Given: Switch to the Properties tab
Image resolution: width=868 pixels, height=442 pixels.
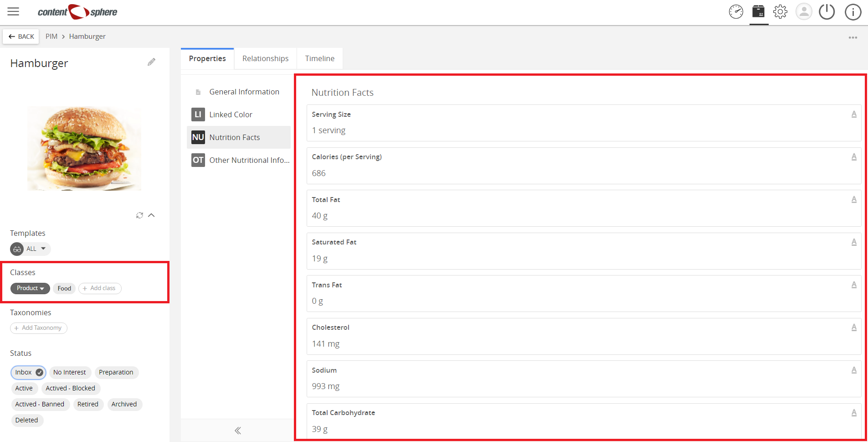Looking at the screenshot, I should [x=207, y=58].
